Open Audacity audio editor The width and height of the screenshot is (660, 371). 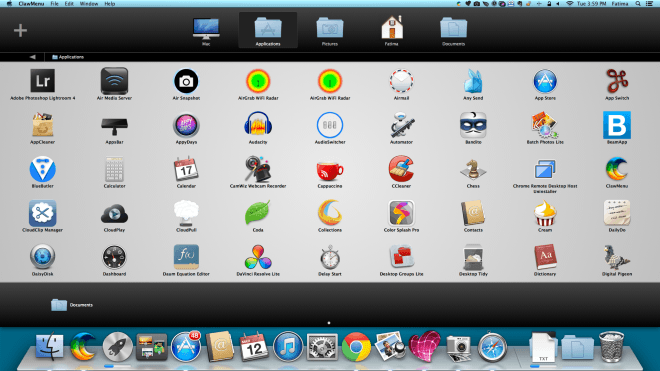pyautogui.click(x=258, y=125)
